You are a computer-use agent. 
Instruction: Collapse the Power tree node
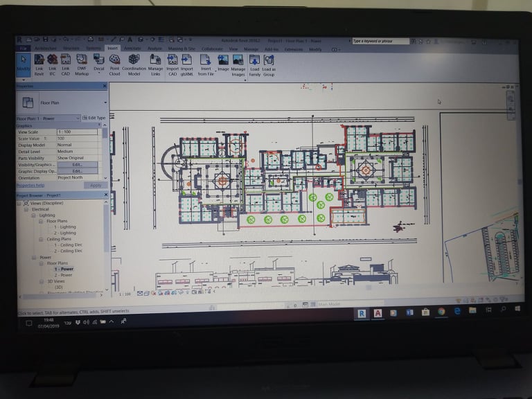click(x=33, y=258)
